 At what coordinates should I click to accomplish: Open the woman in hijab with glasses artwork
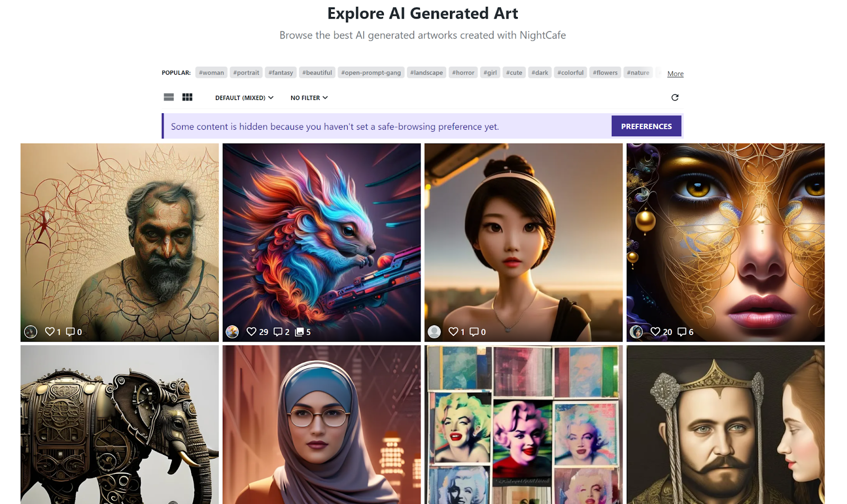point(321,425)
